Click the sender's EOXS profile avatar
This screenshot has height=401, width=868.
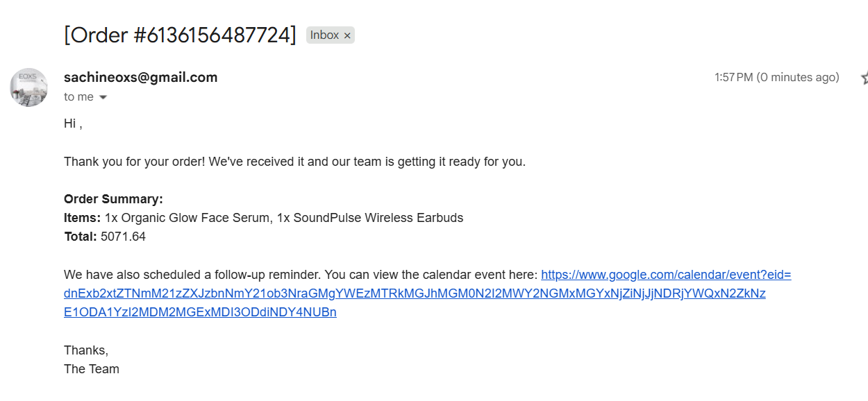coord(28,87)
